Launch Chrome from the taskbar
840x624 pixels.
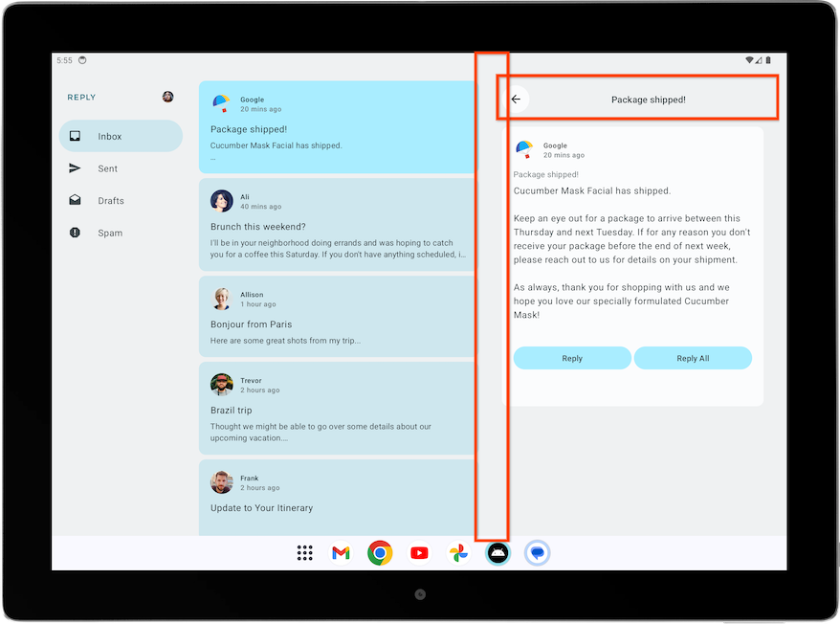click(x=380, y=552)
